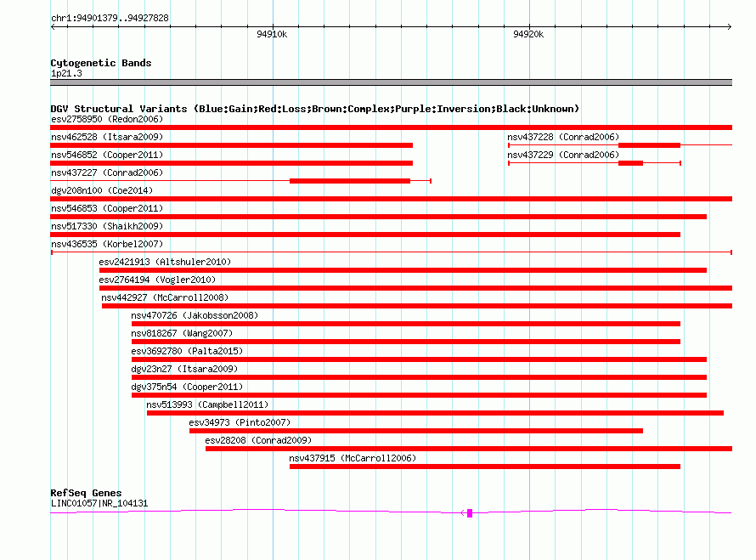The image size is (756, 560).
Task: Select nsv546853 (Cooper2011) label
Action: [107, 208]
